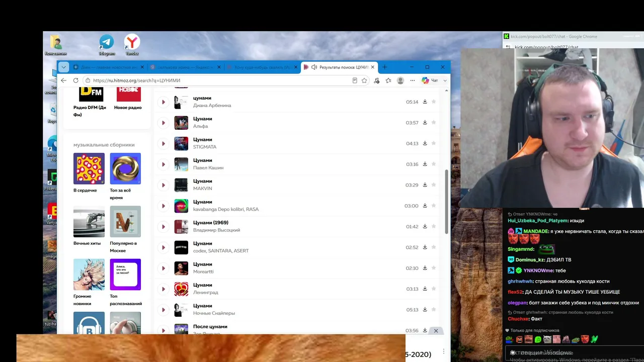Image resolution: width=644 pixels, height=362 pixels.
Task: Favorite Цунами by Павел Кашин
Action: pos(434,164)
